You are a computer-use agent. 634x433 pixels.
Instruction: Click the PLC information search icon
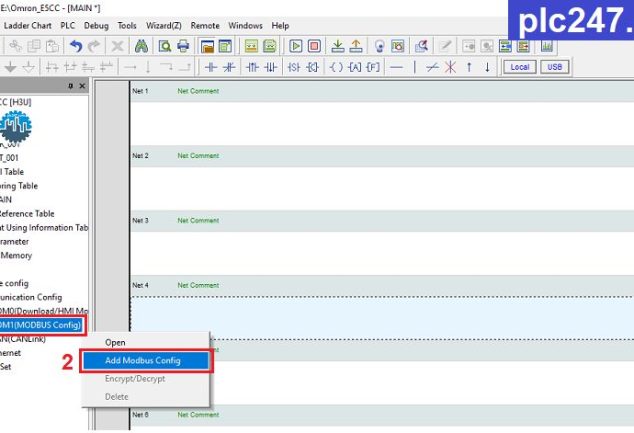[x=421, y=46]
